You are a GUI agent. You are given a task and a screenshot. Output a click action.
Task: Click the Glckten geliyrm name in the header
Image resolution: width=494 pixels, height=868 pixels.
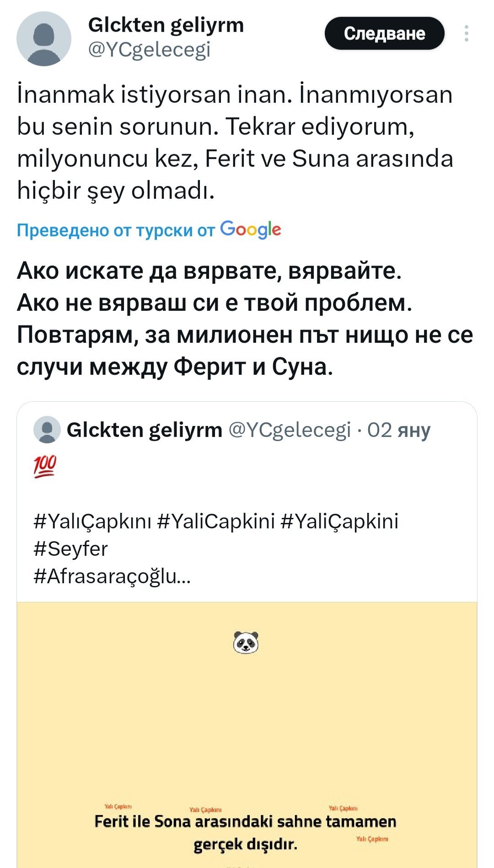166,25
